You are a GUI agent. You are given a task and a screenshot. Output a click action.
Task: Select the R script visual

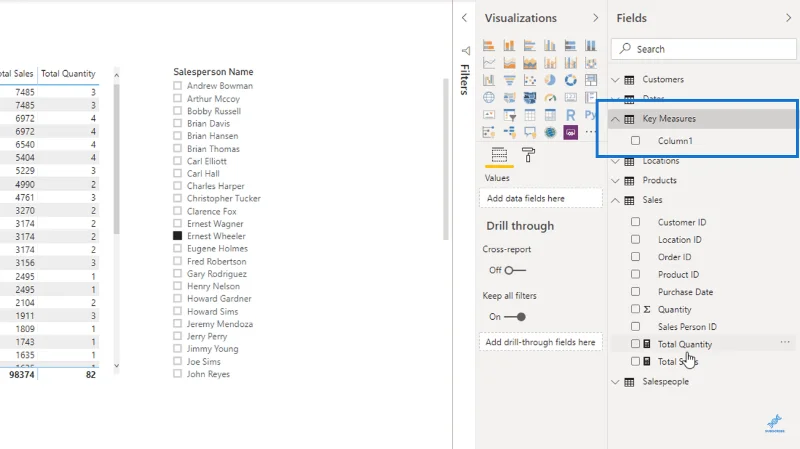(x=570, y=115)
